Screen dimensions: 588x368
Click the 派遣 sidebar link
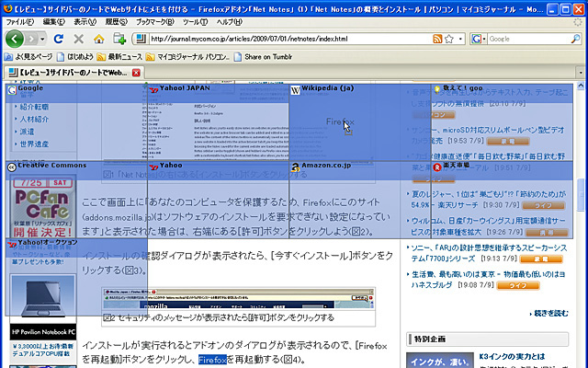click(x=27, y=132)
